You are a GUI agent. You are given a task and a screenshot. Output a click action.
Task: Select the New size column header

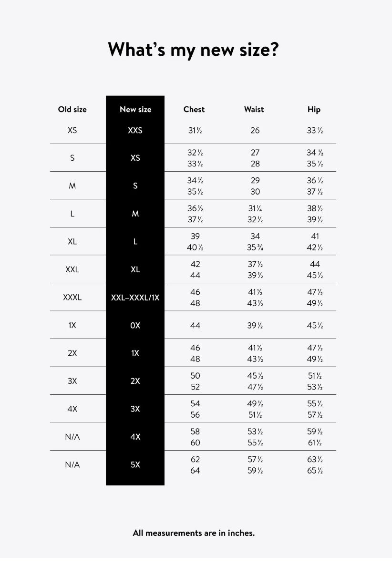pos(135,109)
